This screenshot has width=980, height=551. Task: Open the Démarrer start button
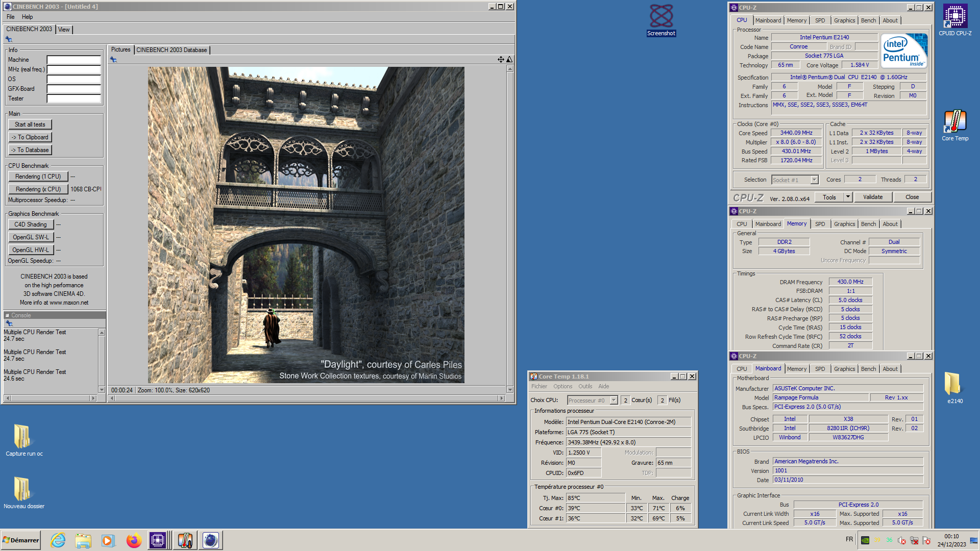(x=21, y=540)
